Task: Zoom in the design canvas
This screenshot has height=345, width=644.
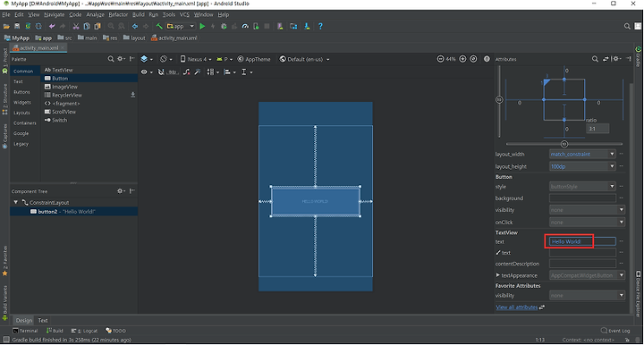Action: click(463, 59)
